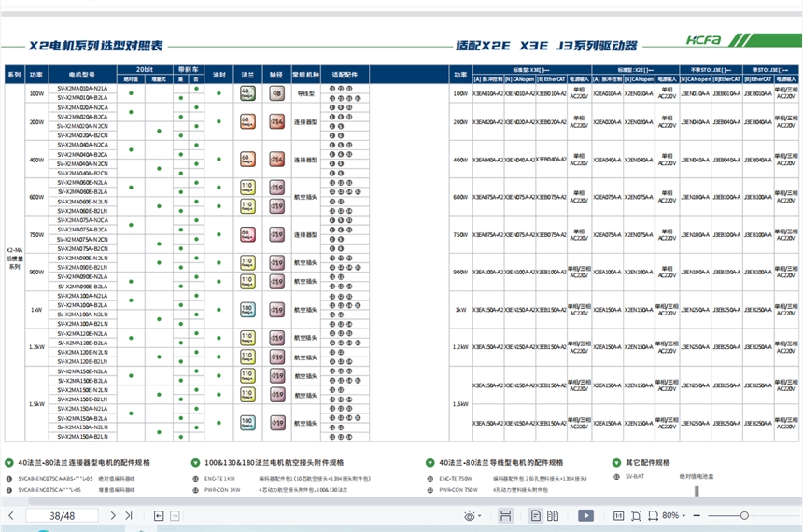Click the SV-X2MA020A-N2CA model cell
The width and height of the screenshot is (803, 532).
click(82, 107)
